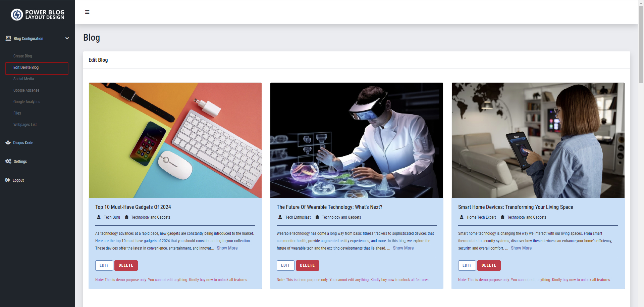Click the layers icon on the gadgets post
Screen dimensions: 644x307
[x=126, y=217]
